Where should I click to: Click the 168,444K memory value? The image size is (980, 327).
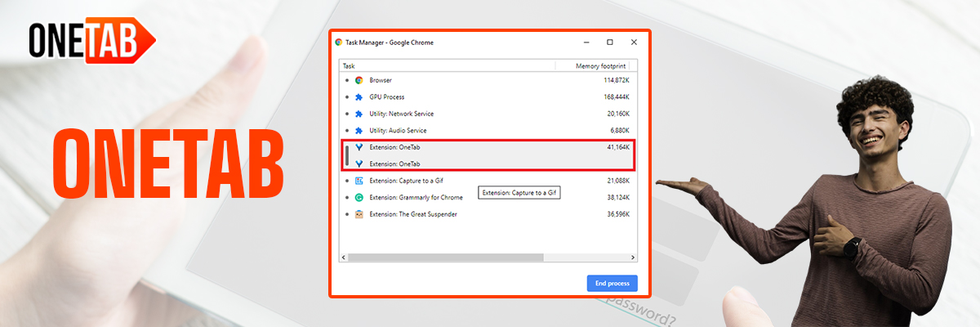coord(616,97)
